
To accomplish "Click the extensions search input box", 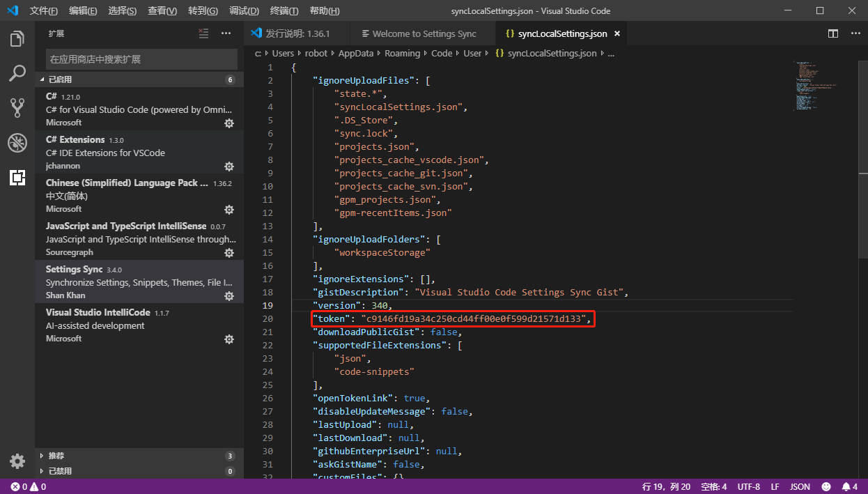I will click(141, 59).
